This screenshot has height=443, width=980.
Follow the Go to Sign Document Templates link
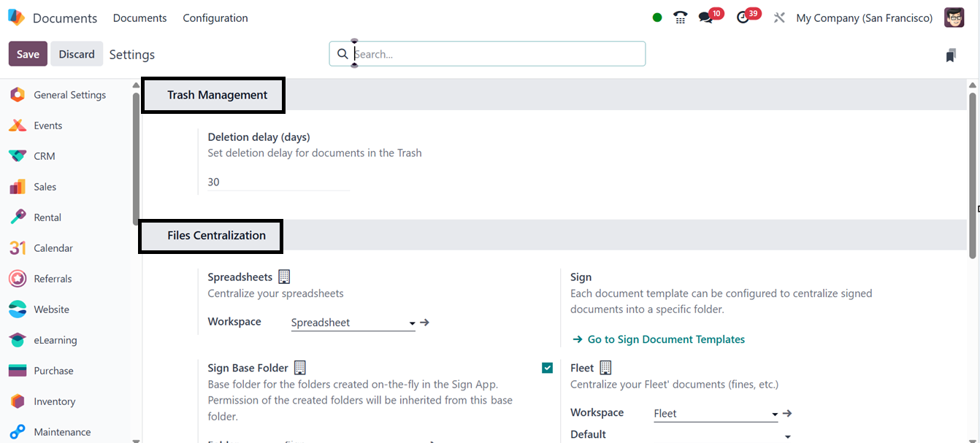[665, 339]
